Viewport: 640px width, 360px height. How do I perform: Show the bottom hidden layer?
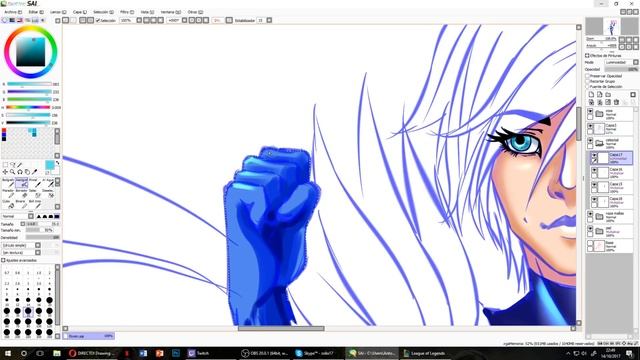590,244
